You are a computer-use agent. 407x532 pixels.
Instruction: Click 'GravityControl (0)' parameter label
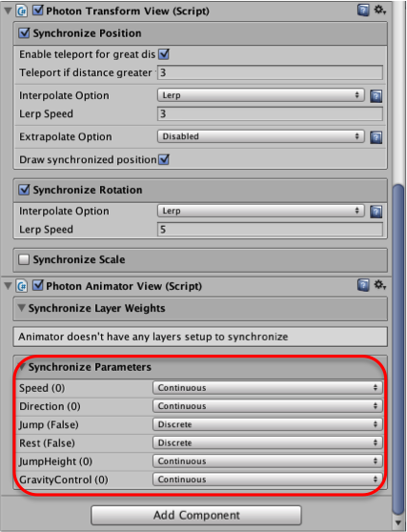point(64,480)
